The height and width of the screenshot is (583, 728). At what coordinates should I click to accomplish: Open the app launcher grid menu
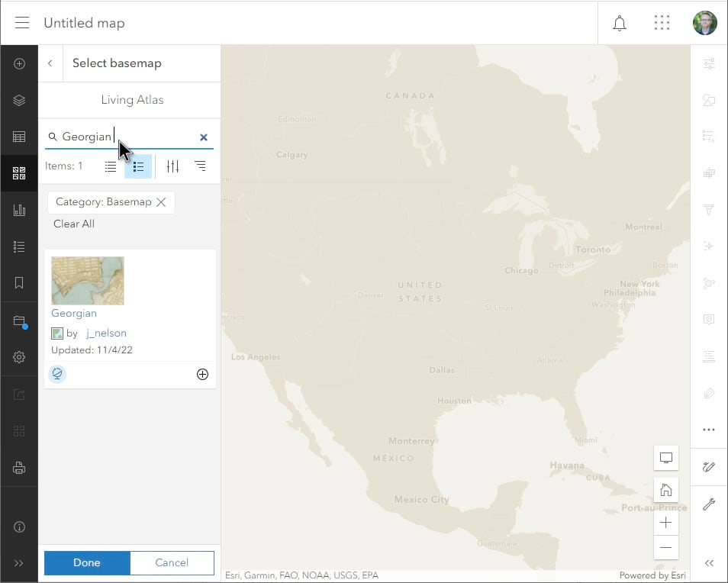click(662, 23)
